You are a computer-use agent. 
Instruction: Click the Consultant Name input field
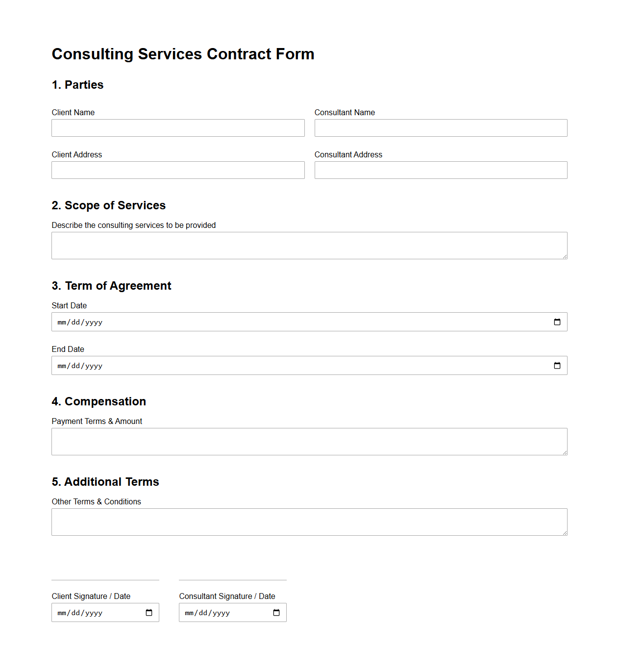[441, 128]
